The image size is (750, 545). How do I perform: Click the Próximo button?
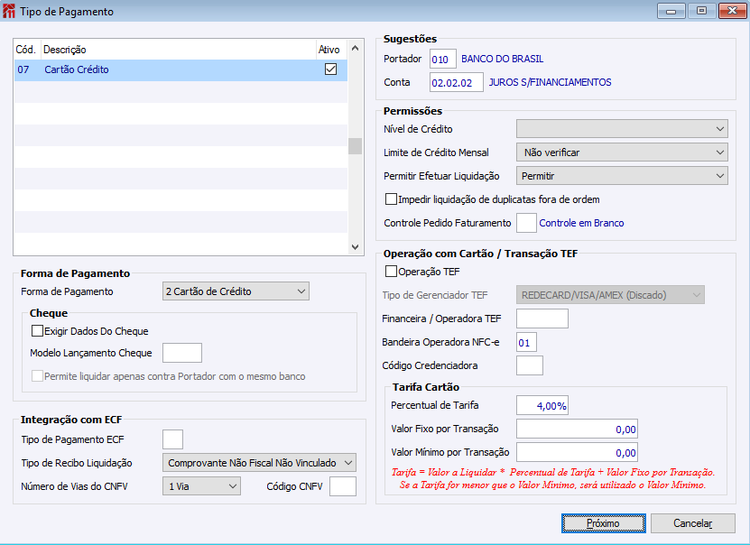tap(603, 523)
